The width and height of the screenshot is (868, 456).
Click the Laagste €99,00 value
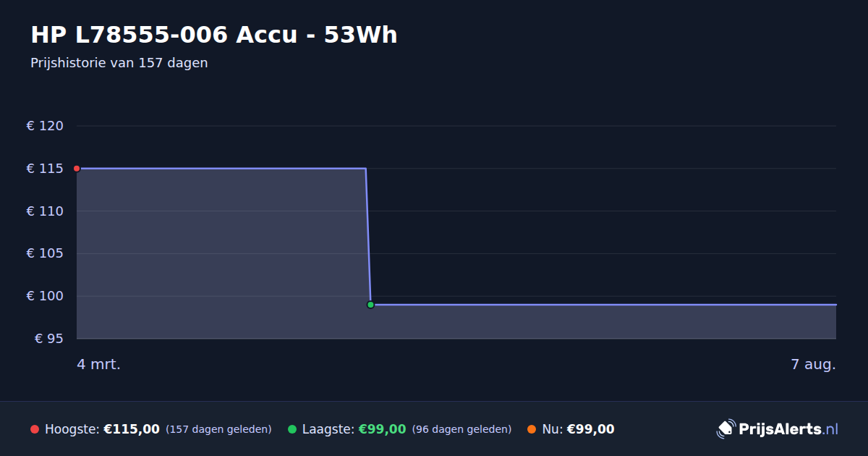382,429
